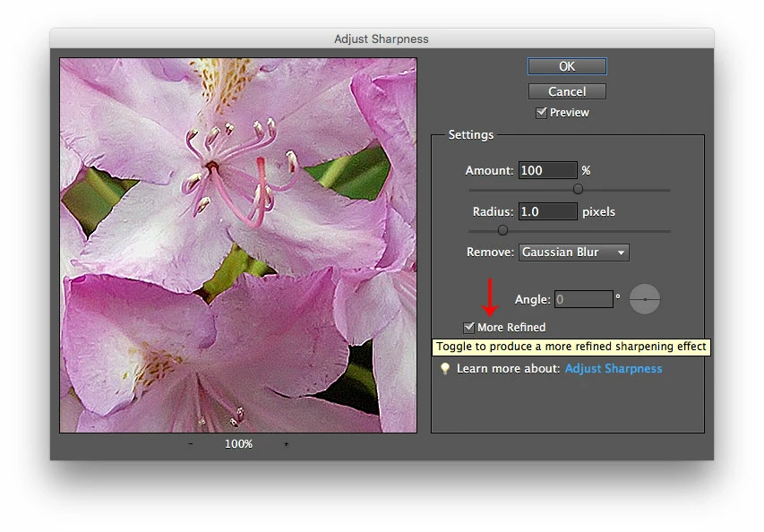Click the 100% zoom level text
This screenshot has height=532, width=764.
[238, 444]
